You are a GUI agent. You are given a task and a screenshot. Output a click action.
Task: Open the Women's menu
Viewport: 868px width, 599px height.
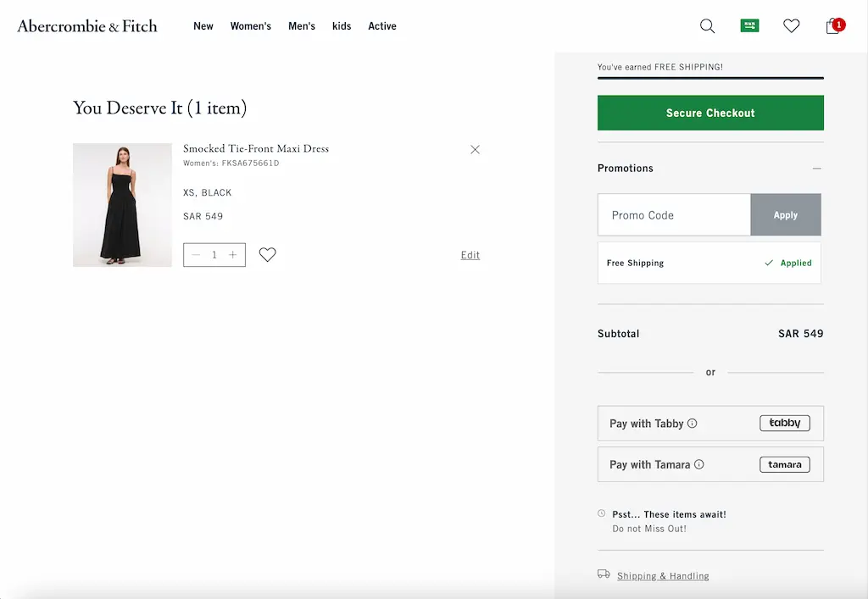pyautogui.click(x=251, y=26)
